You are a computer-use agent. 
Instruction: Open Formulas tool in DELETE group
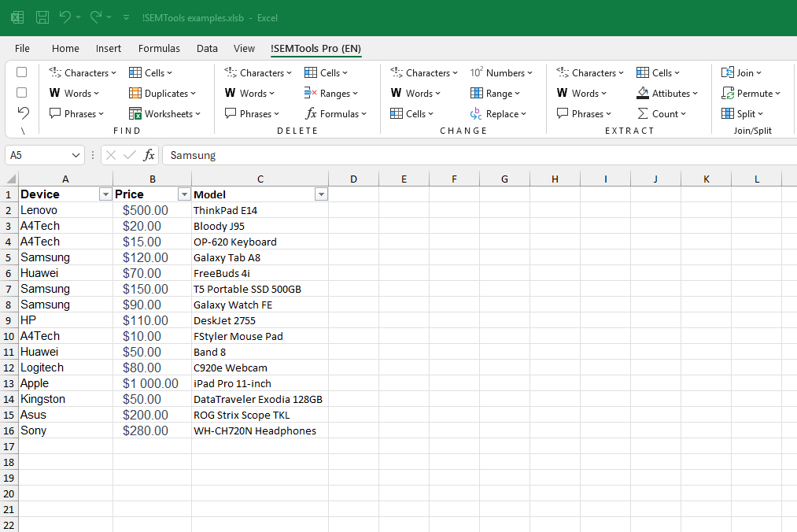click(337, 114)
